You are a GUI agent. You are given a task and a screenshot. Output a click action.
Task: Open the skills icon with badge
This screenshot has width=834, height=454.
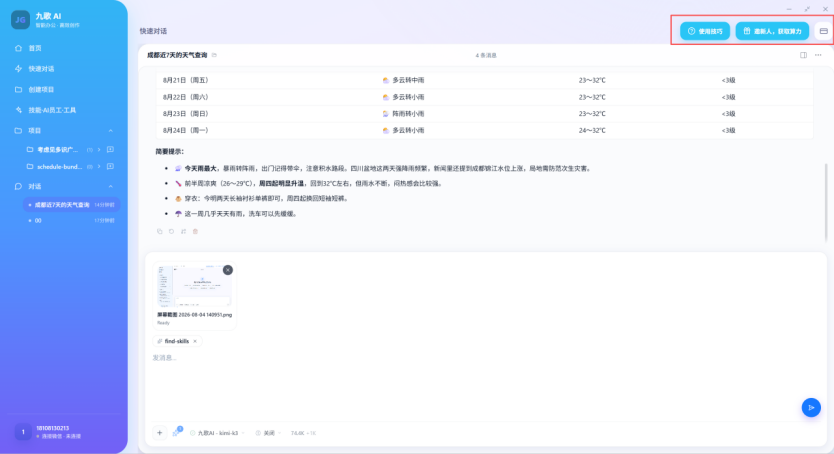[177, 432]
